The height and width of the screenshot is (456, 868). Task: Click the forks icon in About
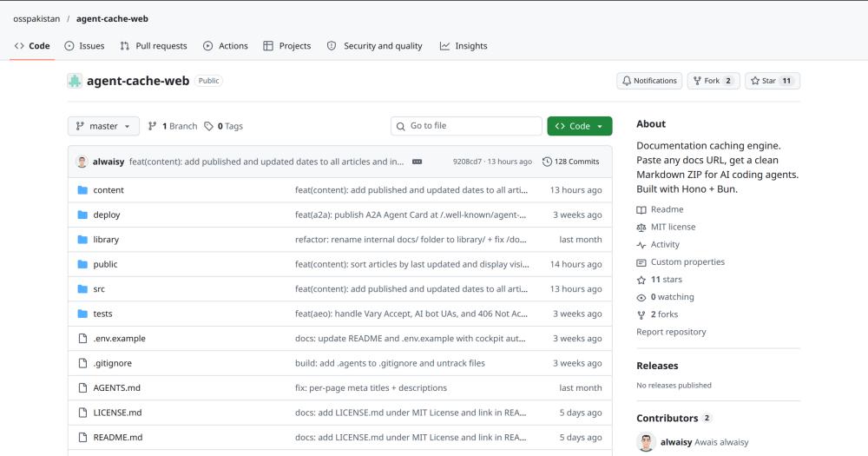coord(641,314)
